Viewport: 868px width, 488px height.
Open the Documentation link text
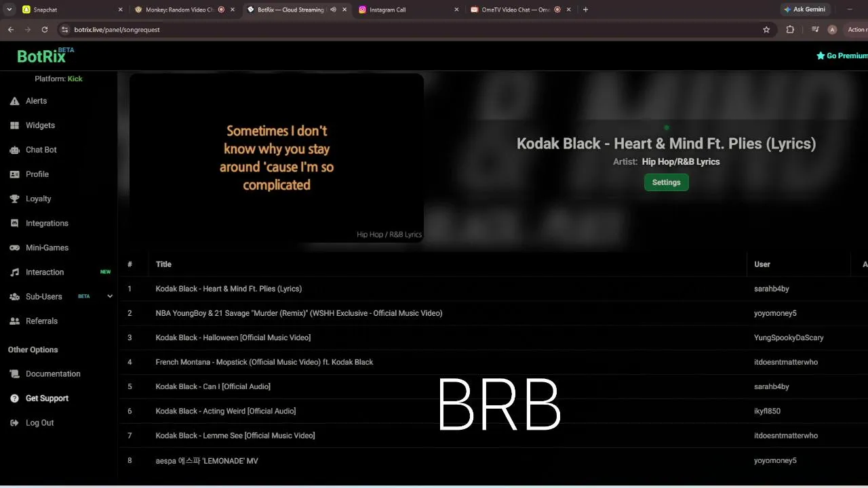pyautogui.click(x=53, y=374)
